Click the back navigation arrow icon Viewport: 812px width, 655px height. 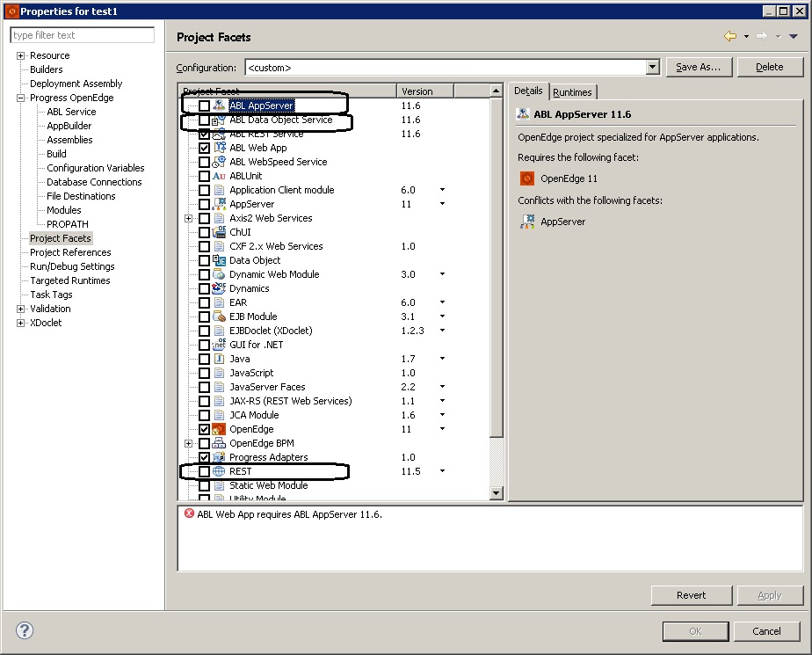coord(729,36)
